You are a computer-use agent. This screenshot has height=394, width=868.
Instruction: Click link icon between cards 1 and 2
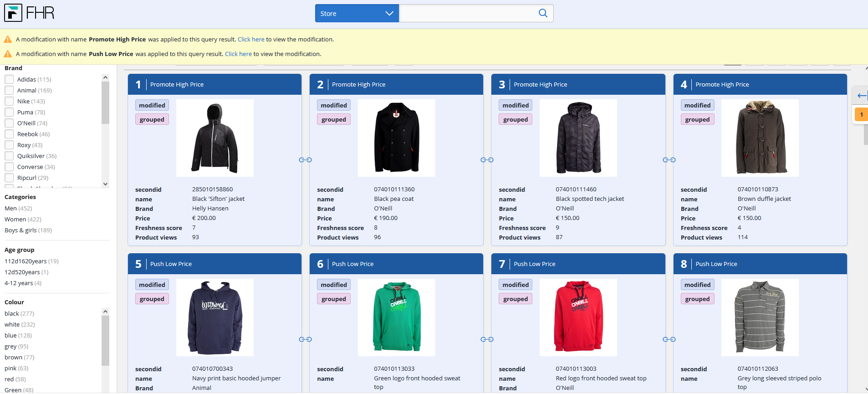coord(305,160)
